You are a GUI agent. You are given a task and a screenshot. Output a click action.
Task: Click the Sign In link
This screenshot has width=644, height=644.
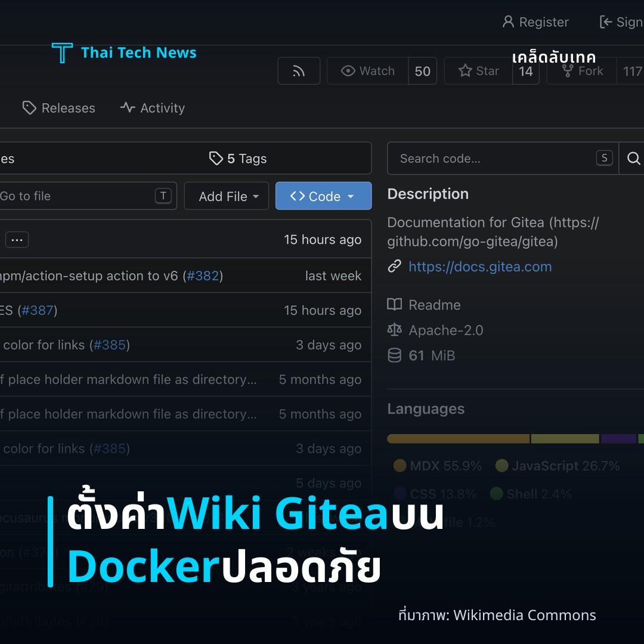[621, 22]
